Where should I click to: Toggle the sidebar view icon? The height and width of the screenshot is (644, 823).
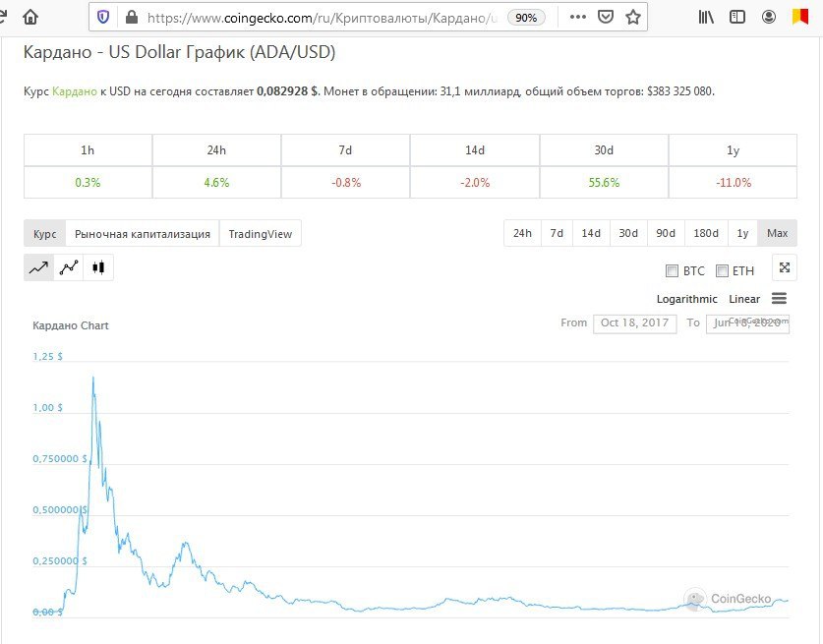(x=737, y=18)
